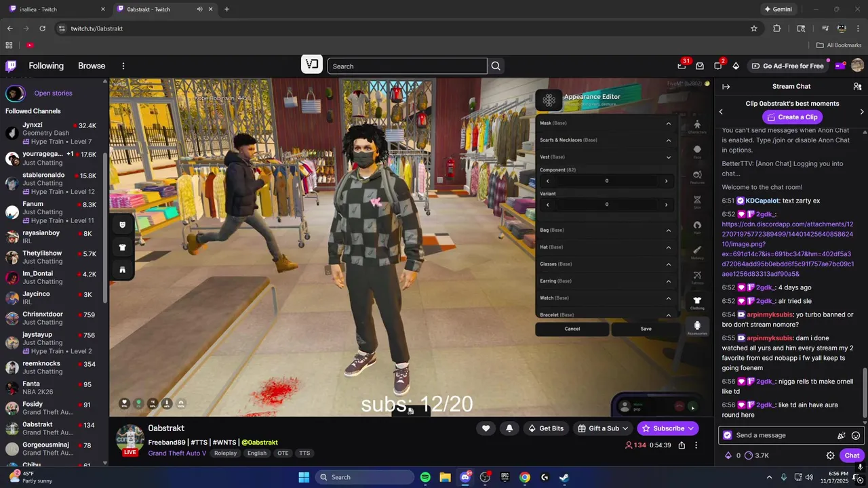Click the Get Bits diamond icon in top bar
The height and width of the screenshot is (488, 868).
tap(736, 66)
